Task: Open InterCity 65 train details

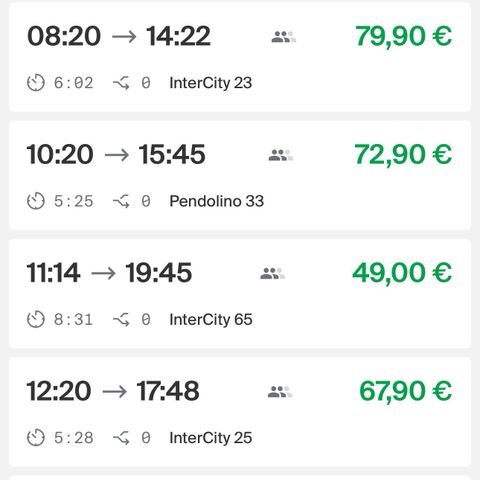Action: pyautogui.click(x=211, y=320)
